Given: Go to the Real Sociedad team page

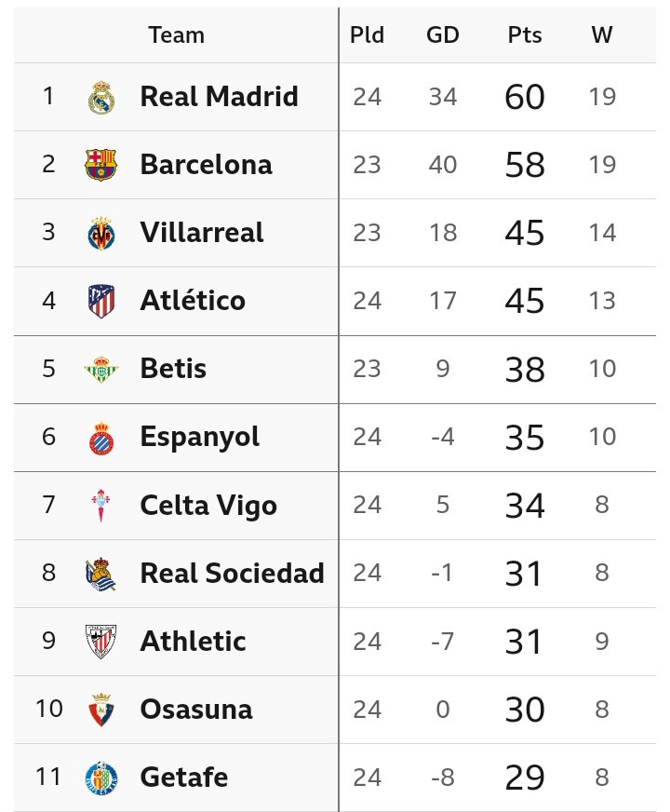Looking at the screenshot, I should click(x=232, y=573).
